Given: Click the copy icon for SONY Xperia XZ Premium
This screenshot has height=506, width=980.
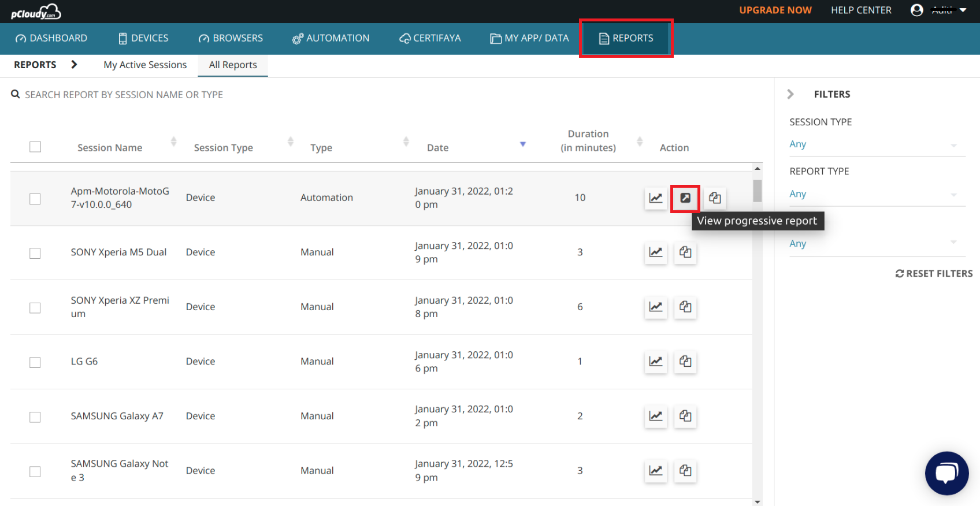Looking at the screenshot, I should (685, 307).
